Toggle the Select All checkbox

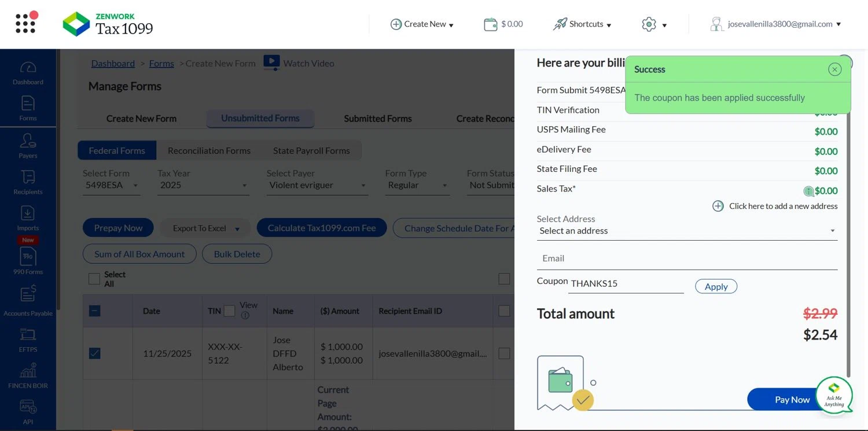[94, 279]
